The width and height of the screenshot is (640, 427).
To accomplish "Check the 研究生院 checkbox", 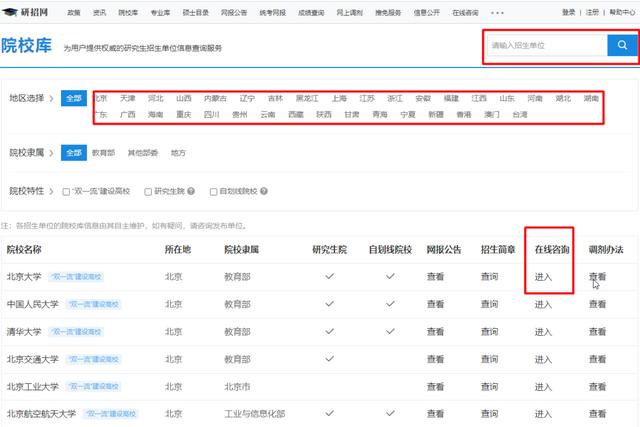I will [x=148, y=191].
